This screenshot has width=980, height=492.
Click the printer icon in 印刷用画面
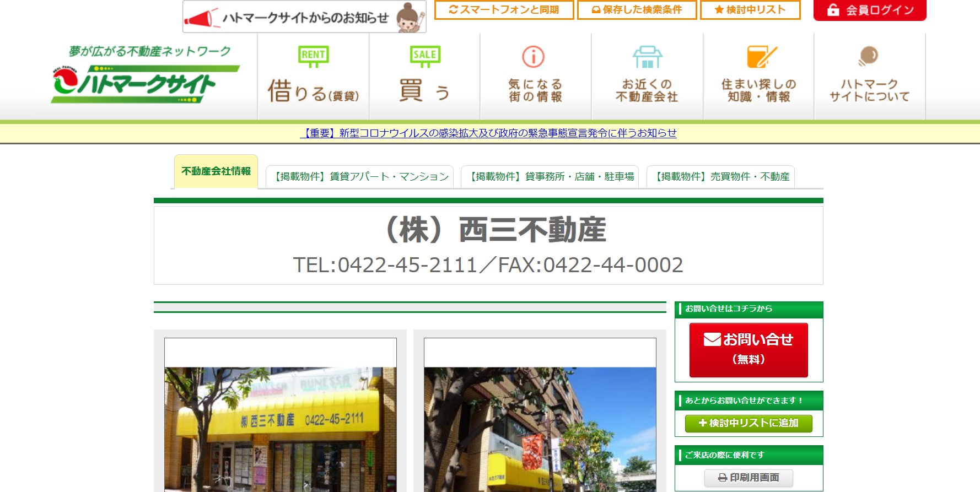coord(723,478)
